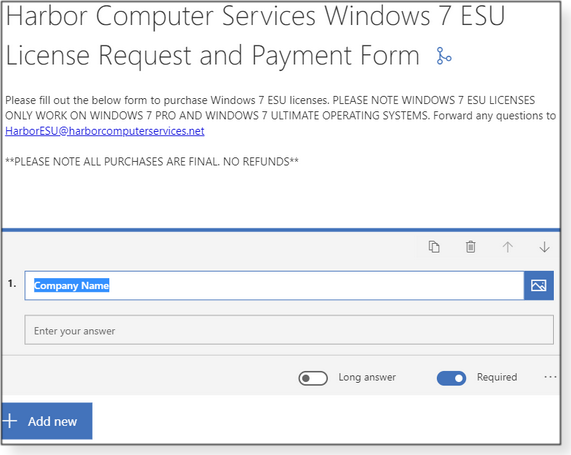Delete the question with trash icon
The width and height of the screenshot is (571, 455).
tap(470, 247)
